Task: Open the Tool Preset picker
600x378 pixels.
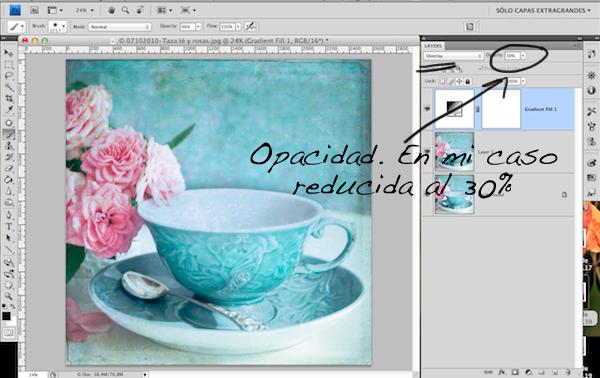Action: coord(16,26)
